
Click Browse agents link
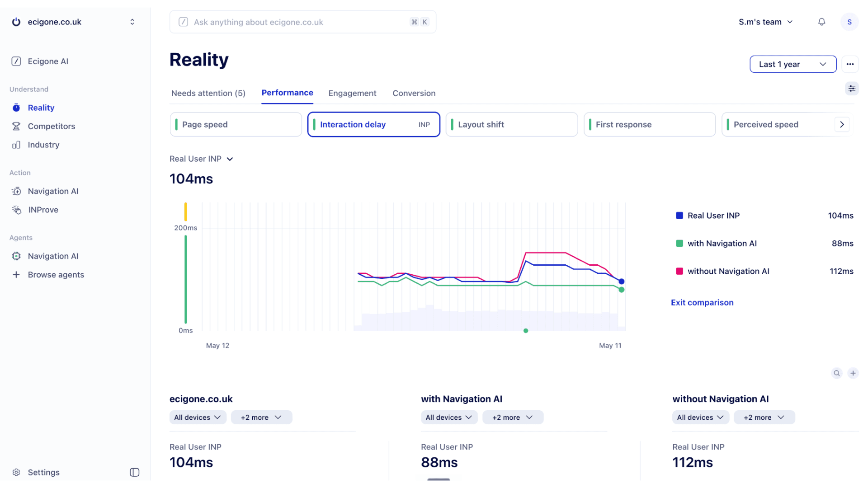[56, 275]
